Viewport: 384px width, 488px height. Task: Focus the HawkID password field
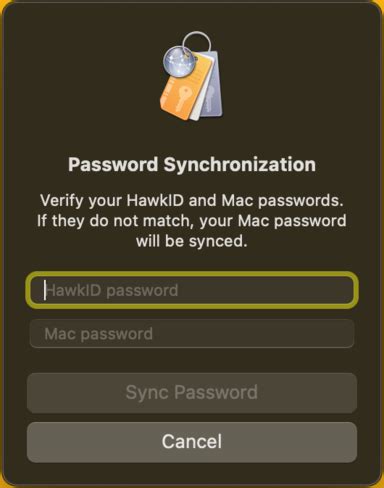[x=192, y=290]
